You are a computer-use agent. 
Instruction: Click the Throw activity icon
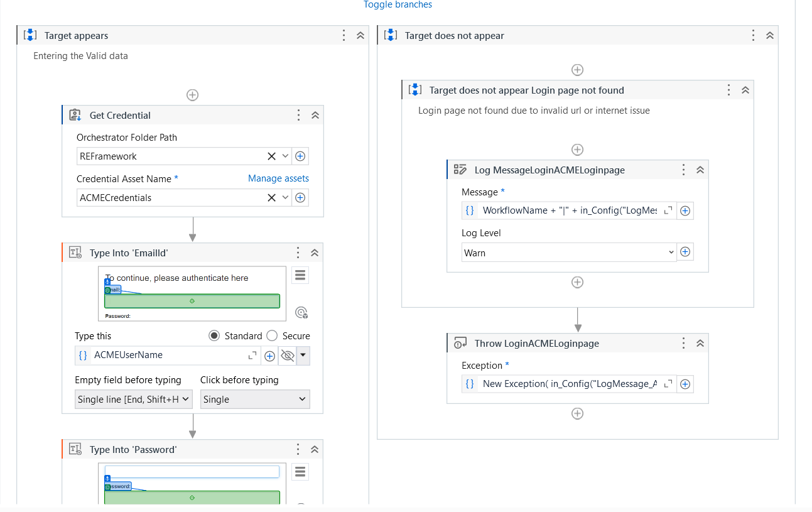460,342
